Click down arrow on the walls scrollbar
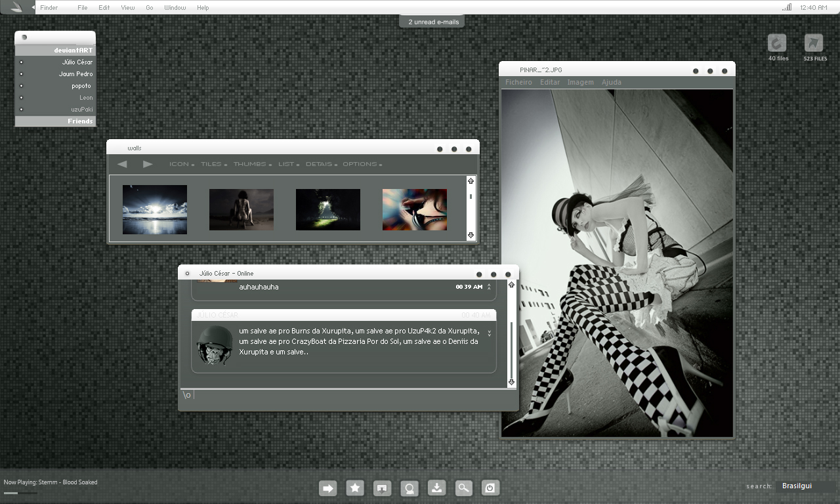The width and height of the screenshot is (840, 504). coord(471,235)
